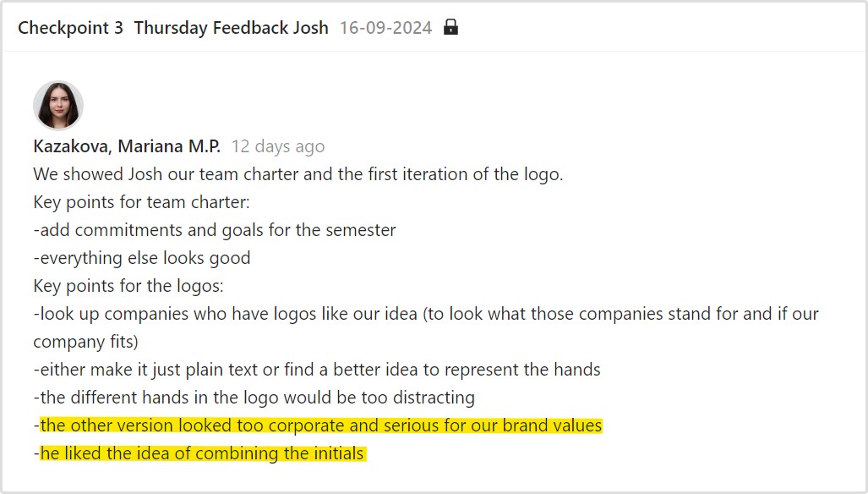Click the 'look up companies' bullet line

[426, 314]
